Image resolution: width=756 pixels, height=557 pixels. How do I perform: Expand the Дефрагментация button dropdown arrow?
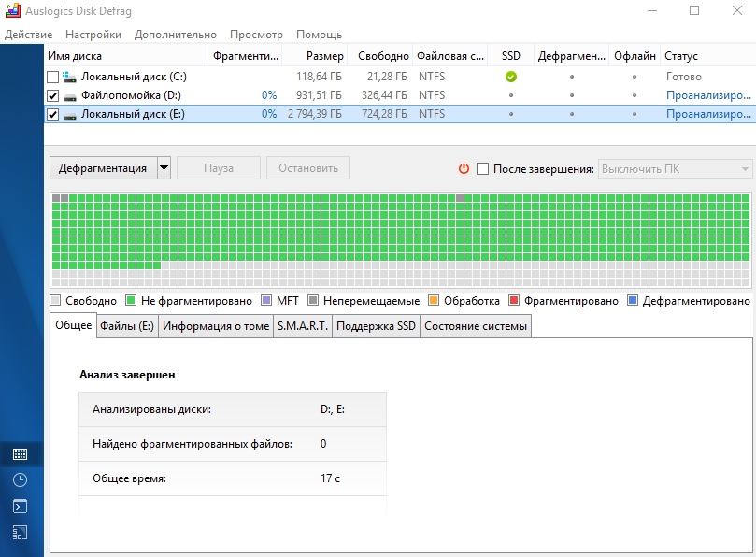(164, 169)
